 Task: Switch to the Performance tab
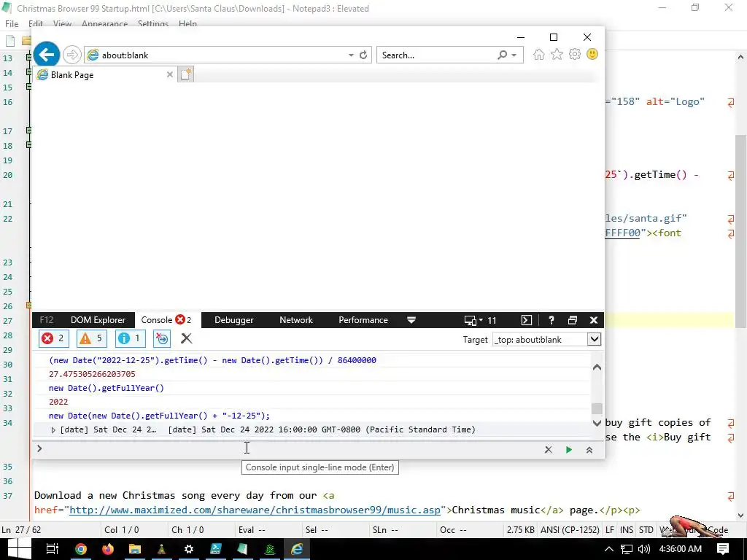click(363, 320)
